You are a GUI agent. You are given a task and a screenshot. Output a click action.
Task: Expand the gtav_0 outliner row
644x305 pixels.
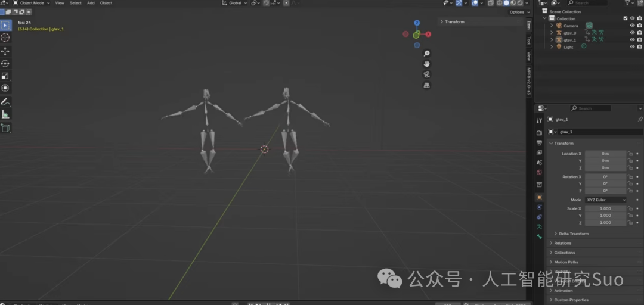point(552,32)
